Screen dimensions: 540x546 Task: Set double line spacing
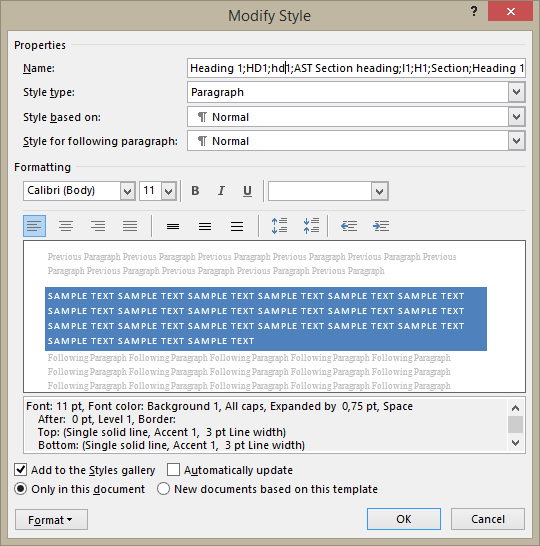(x=237, y=227)
